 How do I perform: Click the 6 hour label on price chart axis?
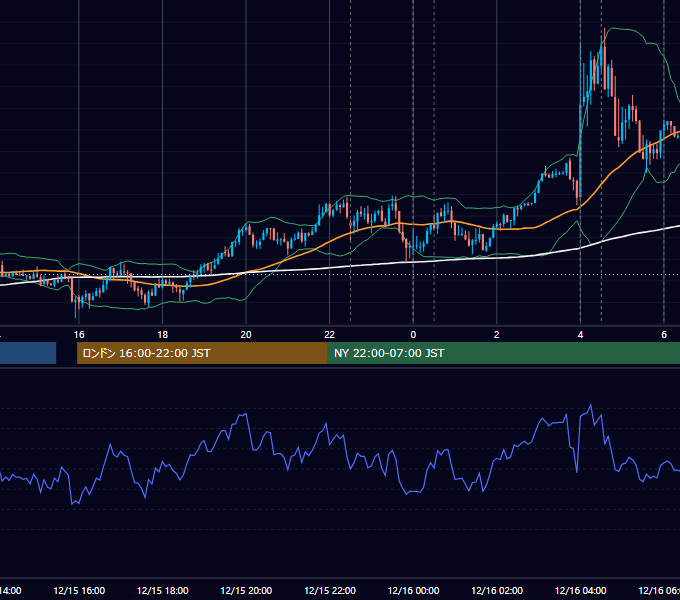coord(664,334)
